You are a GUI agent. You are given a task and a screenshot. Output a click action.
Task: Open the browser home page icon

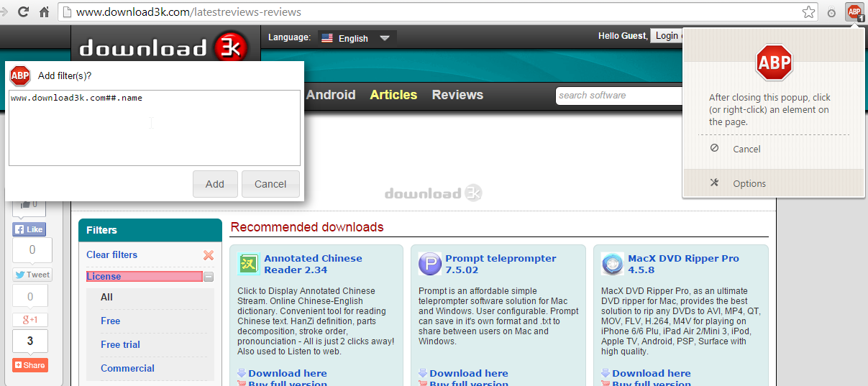click(x=45, y=12)
